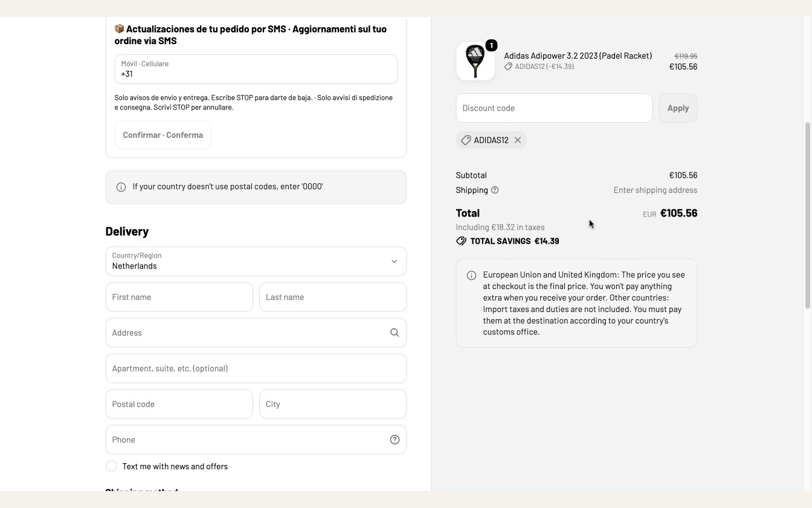This screenshot has height=508, width=812.
Task: Select the Postal code field
Action: point(179,404)
